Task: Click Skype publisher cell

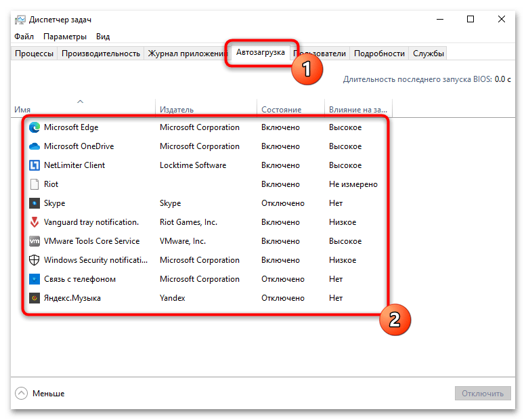Action: tap(170, 203)
